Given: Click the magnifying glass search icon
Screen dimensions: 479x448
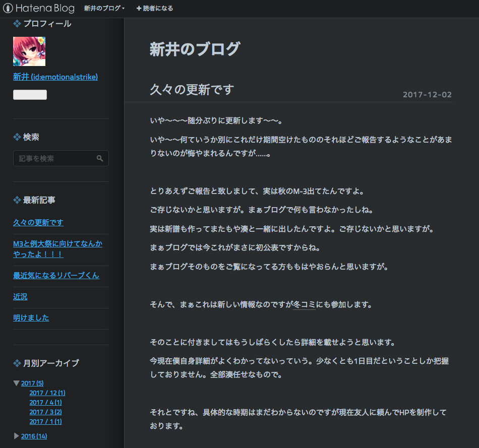Looking at the screenshot, I should (100, 158).
